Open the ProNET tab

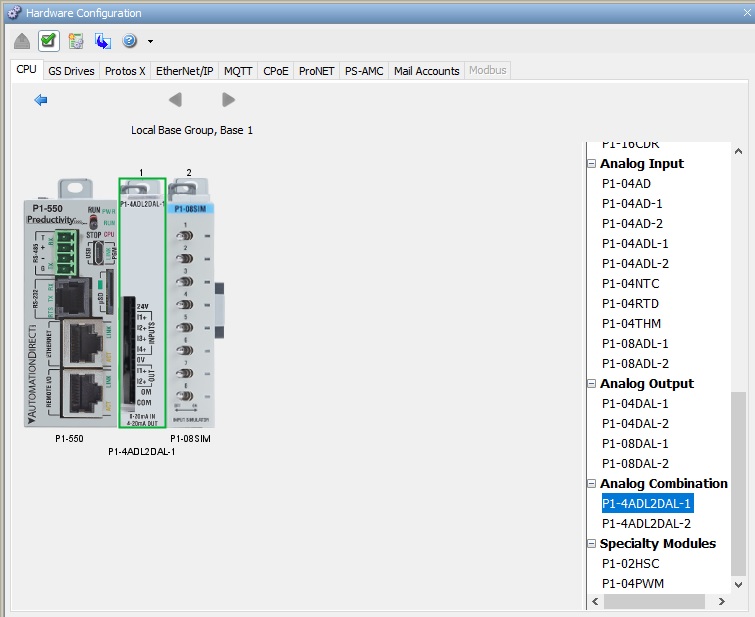point(316,71)
